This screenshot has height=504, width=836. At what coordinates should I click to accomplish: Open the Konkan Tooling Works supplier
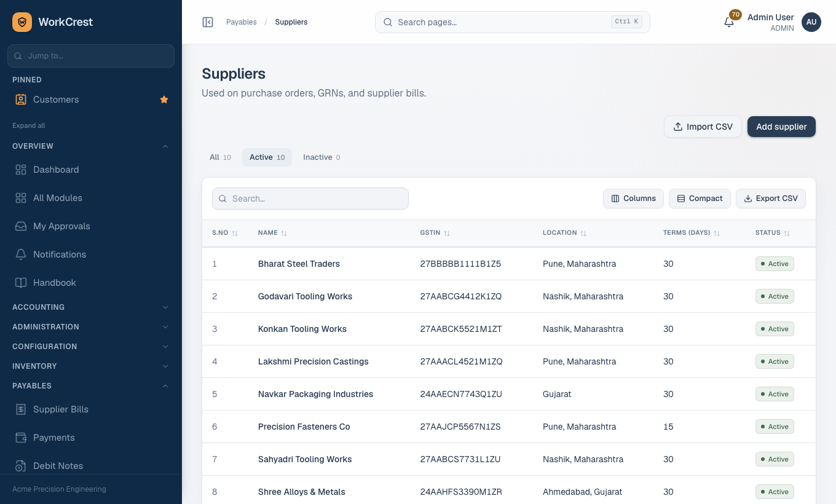302,329
